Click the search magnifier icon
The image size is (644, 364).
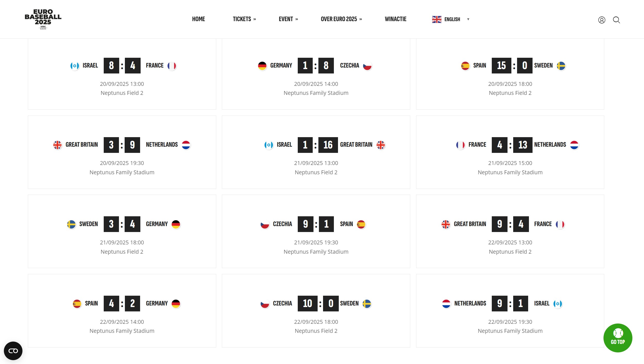[x=616, y=20]
